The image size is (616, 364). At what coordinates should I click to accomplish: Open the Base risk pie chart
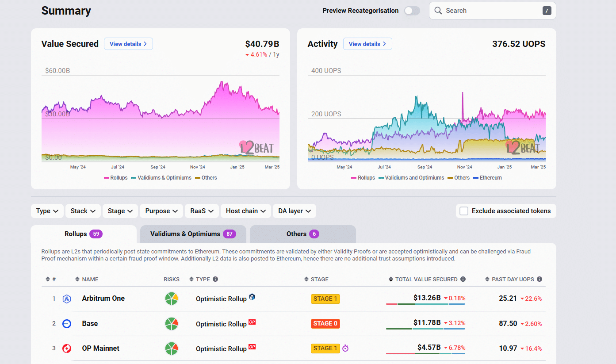pyautogui.click(x=172, y=324)
